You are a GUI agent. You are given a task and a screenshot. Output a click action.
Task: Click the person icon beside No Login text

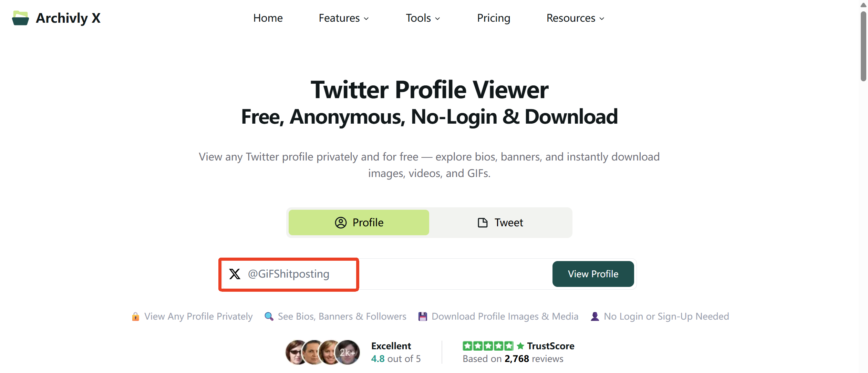595,317
